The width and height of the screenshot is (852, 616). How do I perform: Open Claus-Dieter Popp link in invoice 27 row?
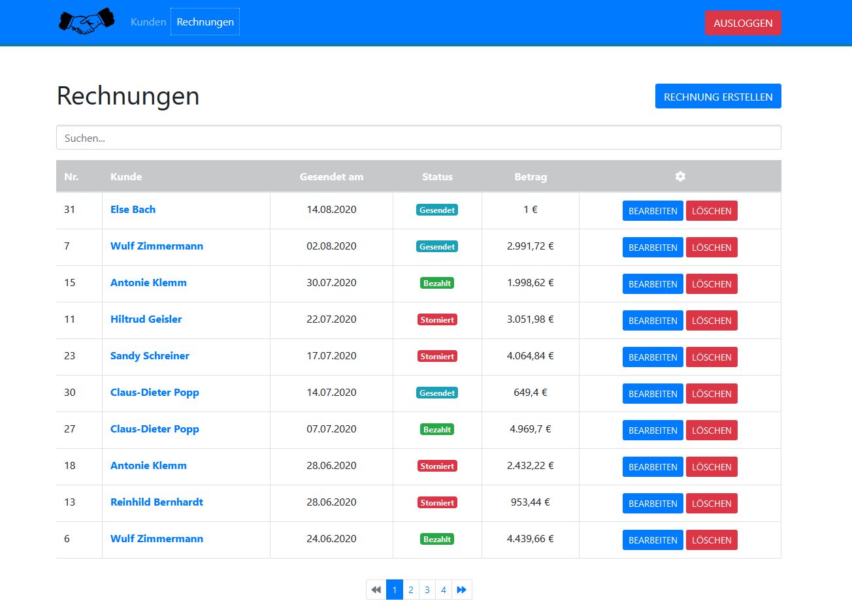click(x=155, y=429)
